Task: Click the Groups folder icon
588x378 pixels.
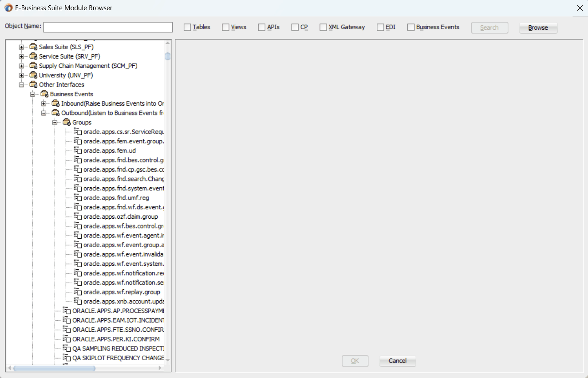Action: [x=67, y=122]
